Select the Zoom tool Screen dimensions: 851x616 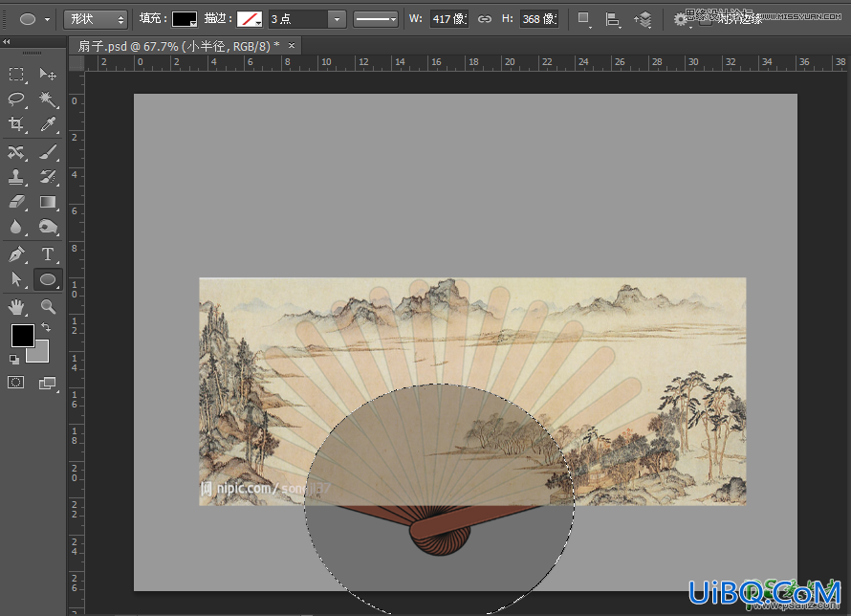[48, 307]
